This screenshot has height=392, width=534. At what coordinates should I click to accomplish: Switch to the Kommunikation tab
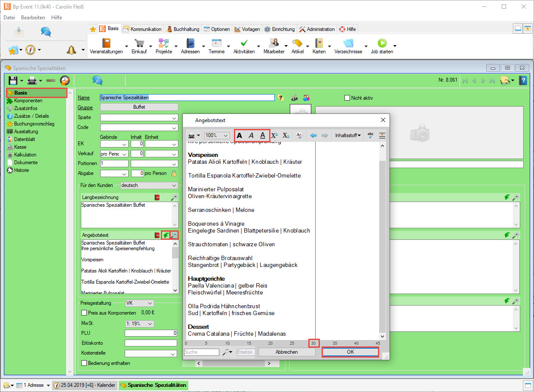(x=142, y=29)
